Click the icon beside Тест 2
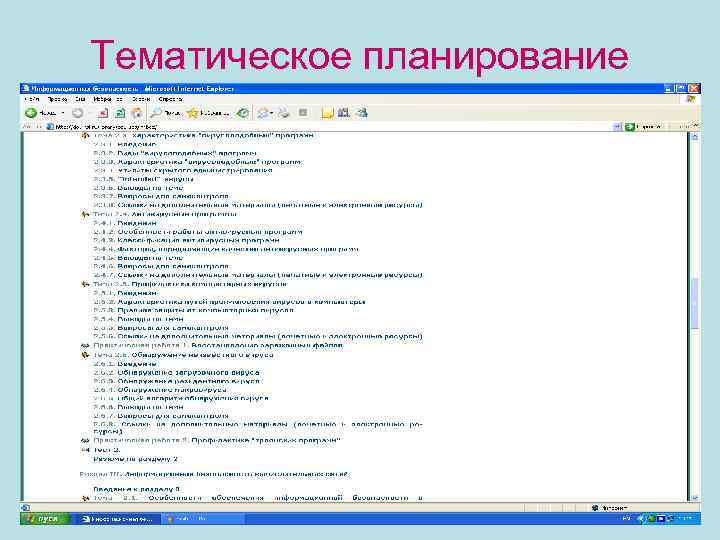 85,450
